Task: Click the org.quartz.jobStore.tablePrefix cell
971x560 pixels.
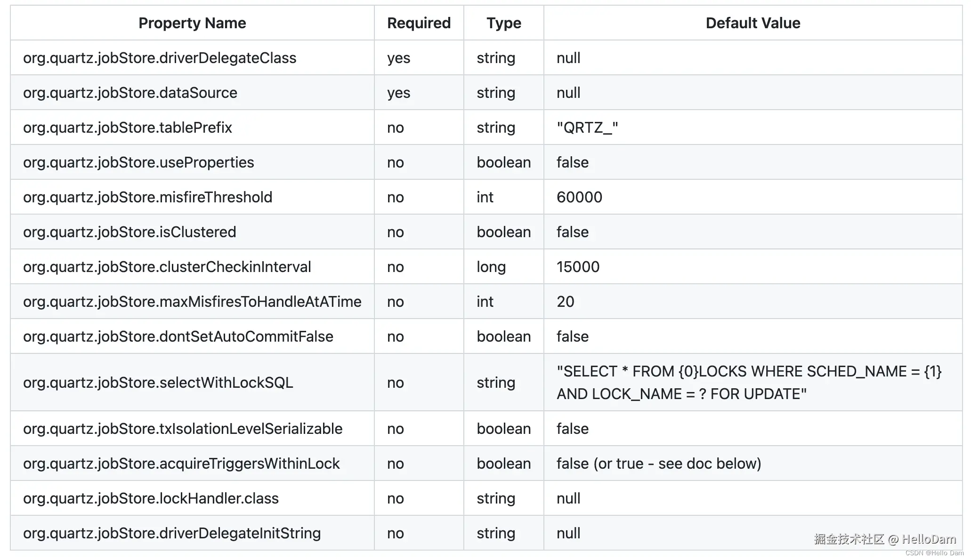Action: [x=128, y=128]
